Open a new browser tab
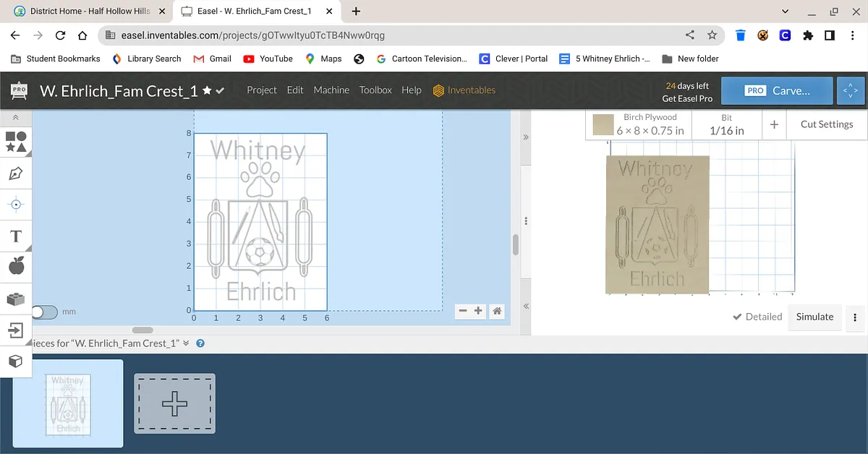The image size is (868, 454). pyautogui.click(x=356, y=12)
